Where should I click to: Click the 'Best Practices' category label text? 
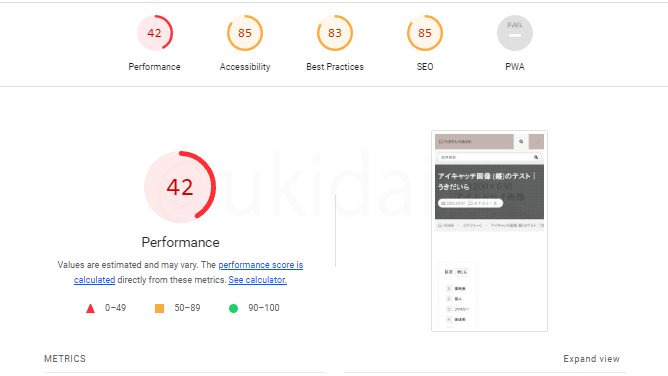click(x=335, y=67)
